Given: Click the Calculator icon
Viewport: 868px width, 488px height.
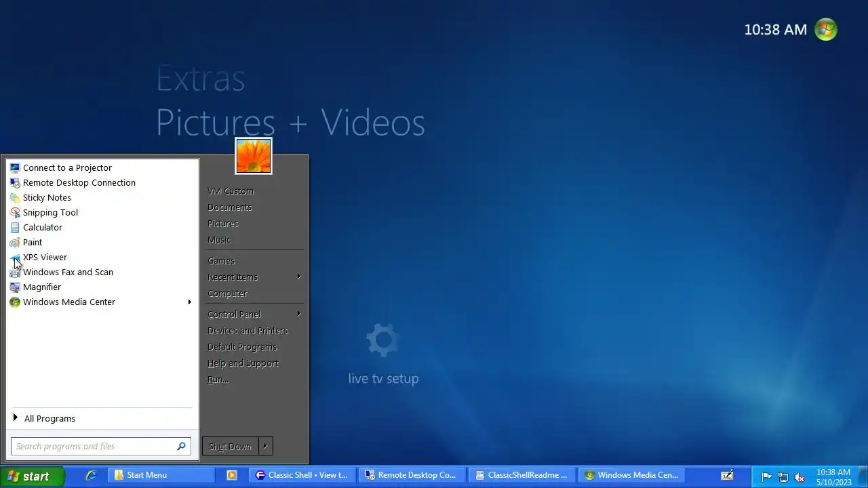Looking at the screenshot, I should click(x=15, y=227).
